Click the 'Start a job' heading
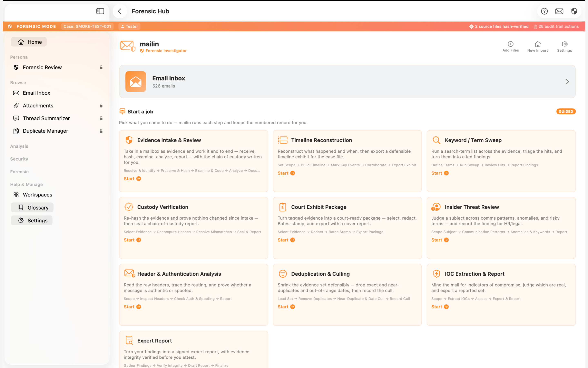 pyautogui.click(x=140, y=111)
